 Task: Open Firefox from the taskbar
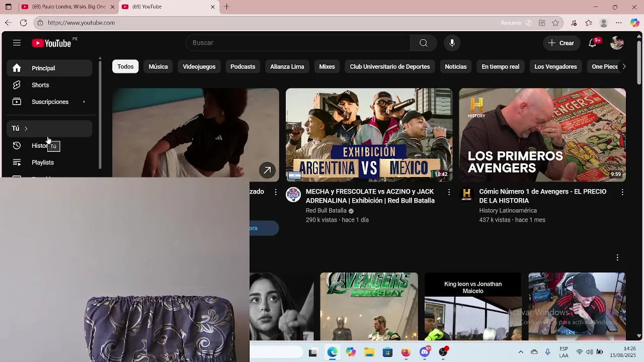point(406,352)
